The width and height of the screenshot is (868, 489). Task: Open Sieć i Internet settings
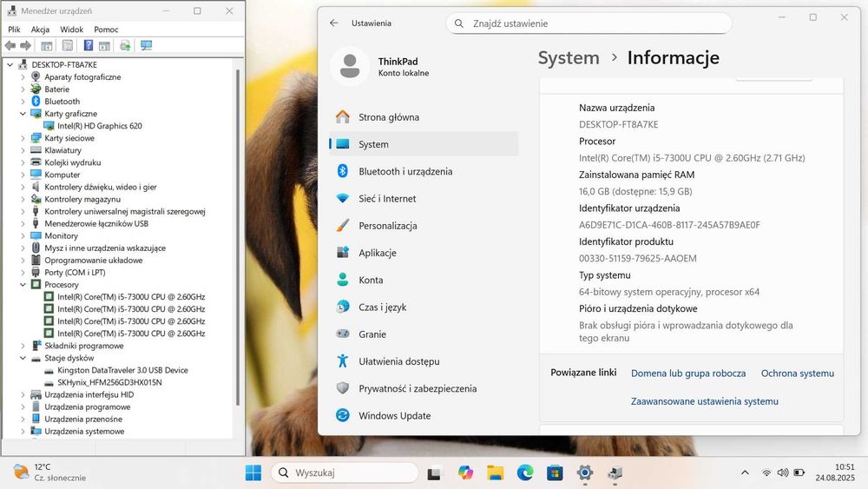424,198
